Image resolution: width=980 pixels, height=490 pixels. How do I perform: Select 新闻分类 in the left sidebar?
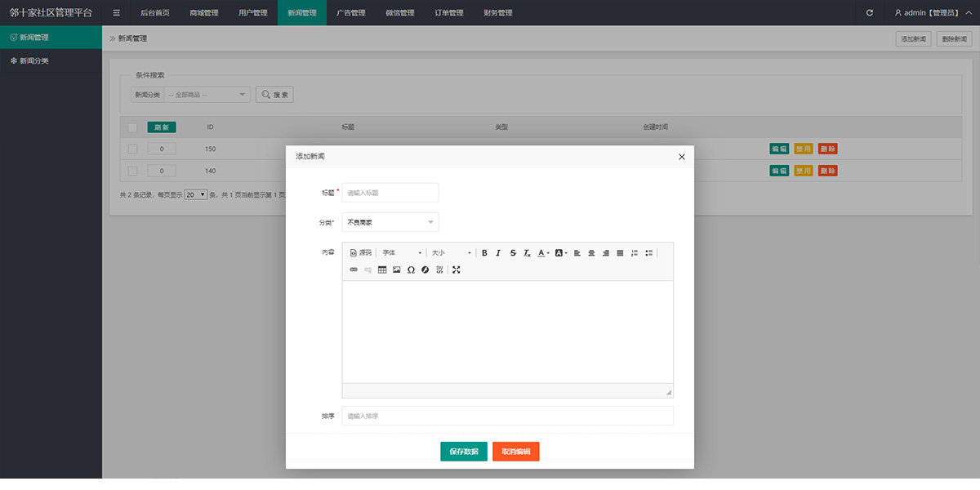click(x=34, y=60)
